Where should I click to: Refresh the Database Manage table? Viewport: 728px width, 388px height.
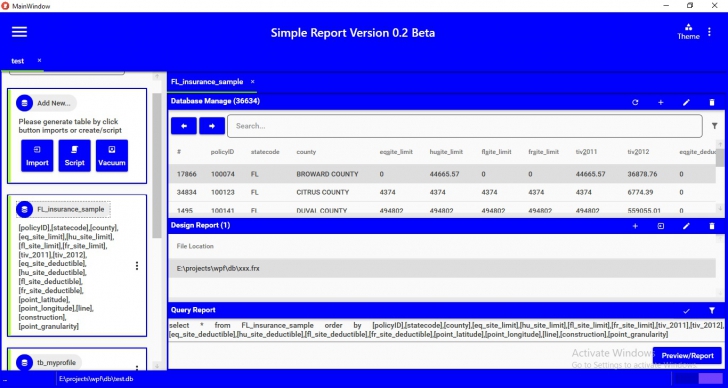click(x=635, y=103)
